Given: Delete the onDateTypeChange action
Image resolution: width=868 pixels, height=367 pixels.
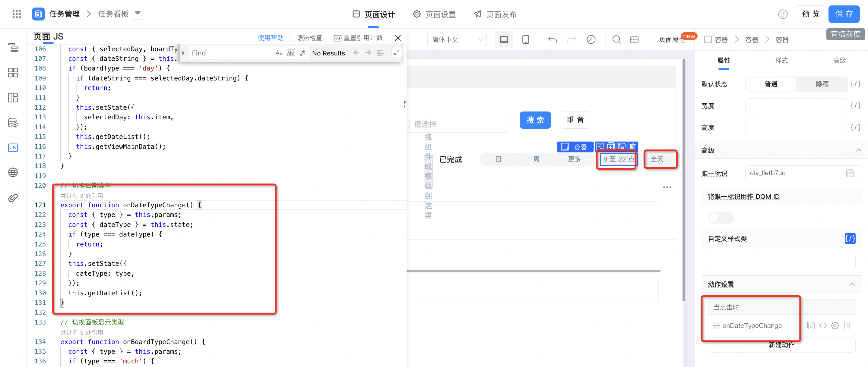Looking at the screenshot, I should click(x=847, y=325).
